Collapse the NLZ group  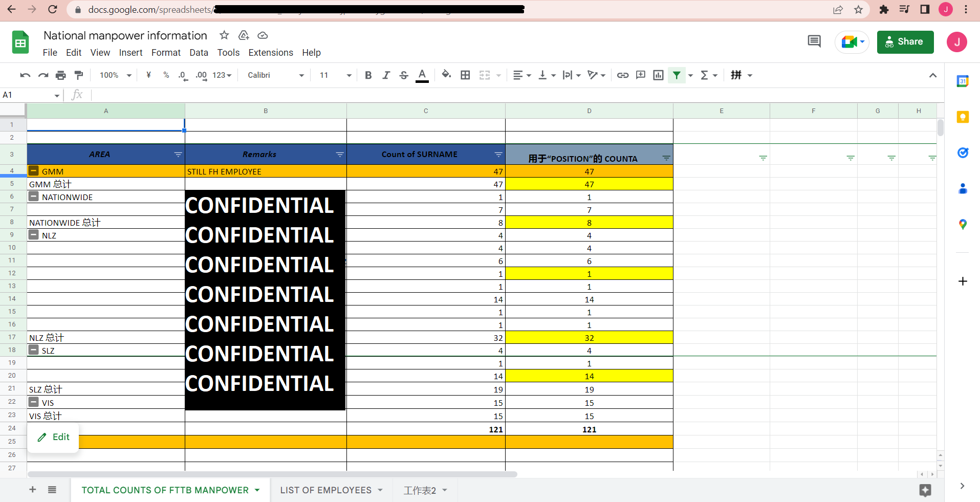coord(34,235)
